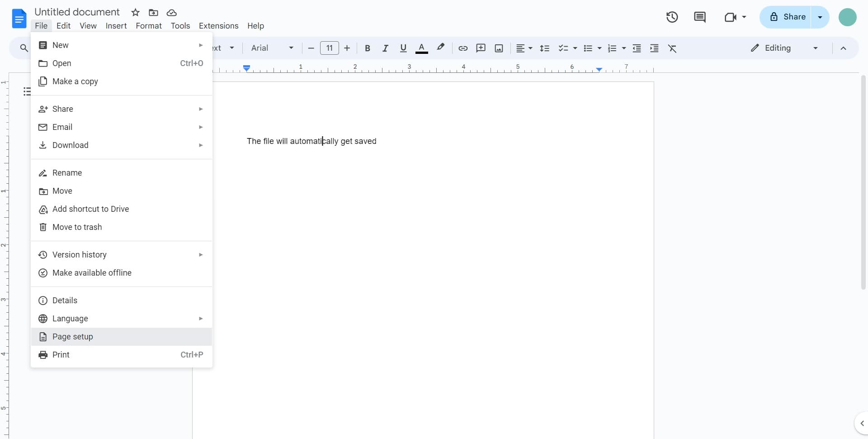Open the Extensions menu
Screen dimensions: 868x439
(x=219, y=26)
